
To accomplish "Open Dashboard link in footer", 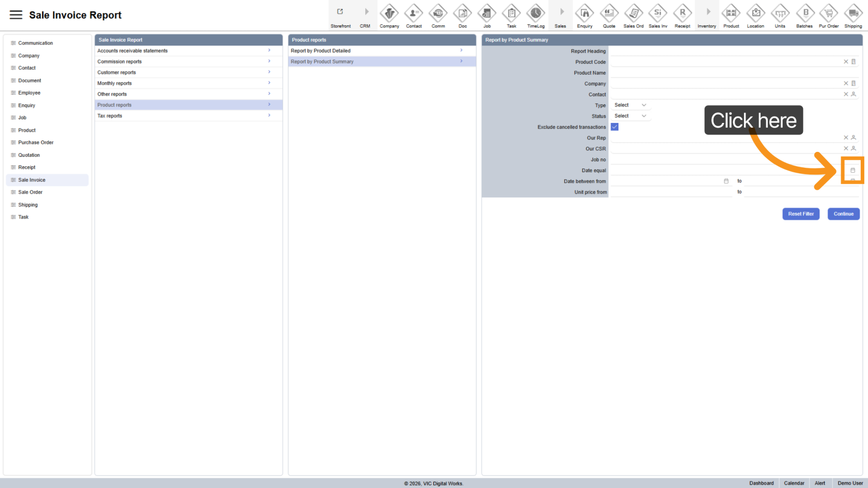I will tap(761, 483).
